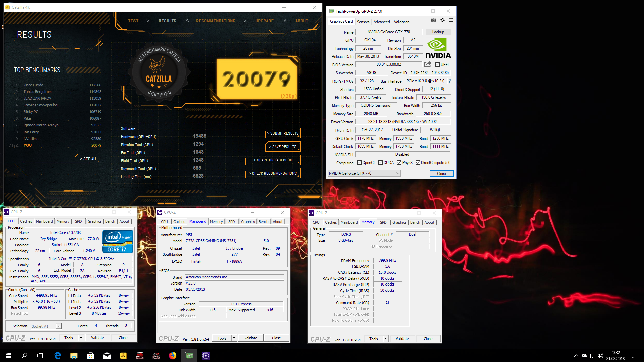Open the Socket #1 selection dropdown
The image size is (644, 362).
[x=46, y=326]
